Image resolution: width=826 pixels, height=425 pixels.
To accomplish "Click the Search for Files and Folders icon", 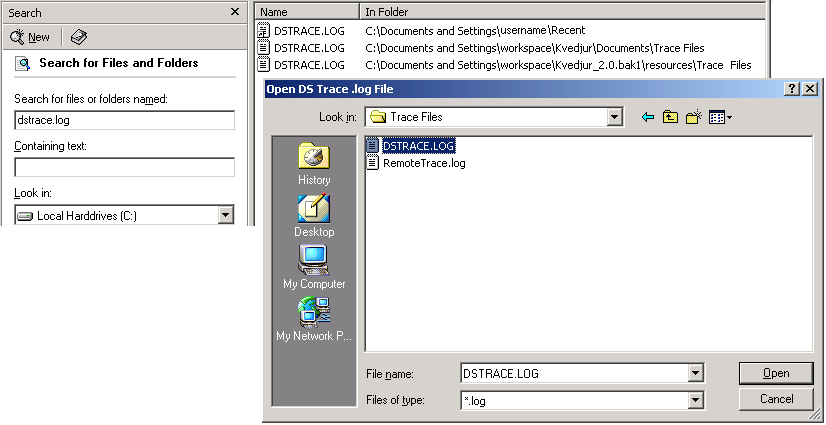I will tap(23, 64).
